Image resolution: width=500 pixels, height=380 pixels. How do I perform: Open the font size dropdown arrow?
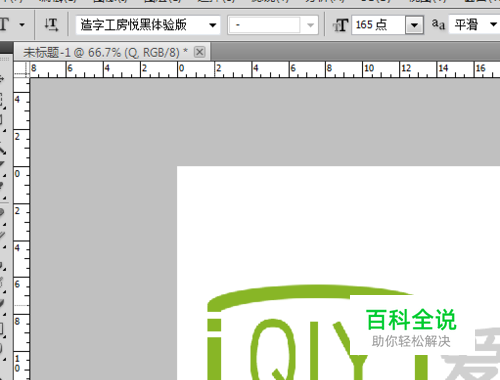point(414,25)
